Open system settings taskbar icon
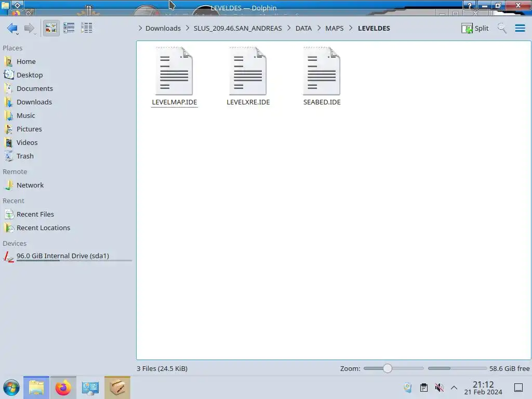The height and width of the screenshot is (399, 532). [x=90, y=388]
